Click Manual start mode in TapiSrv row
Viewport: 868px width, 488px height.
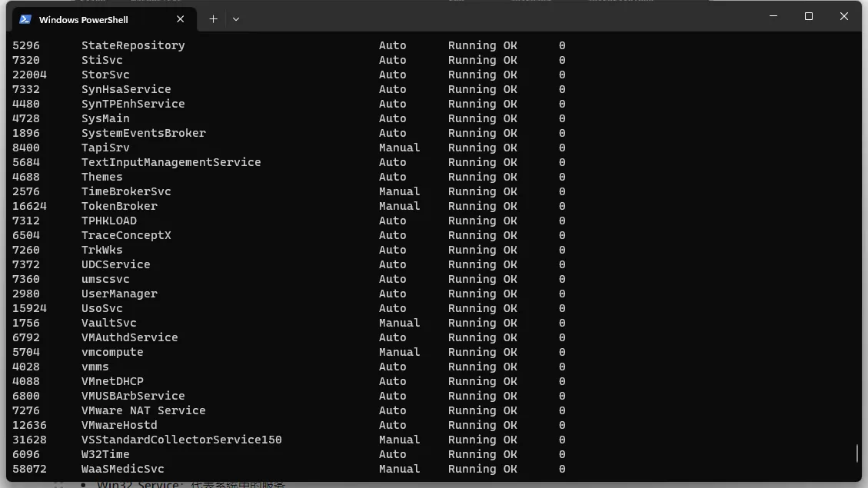(x=400, y=148)
